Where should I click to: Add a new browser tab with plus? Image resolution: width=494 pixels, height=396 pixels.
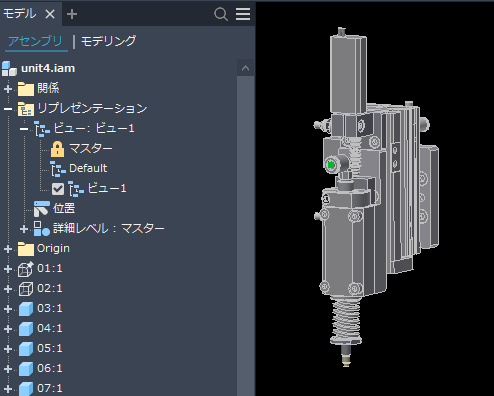72,14
